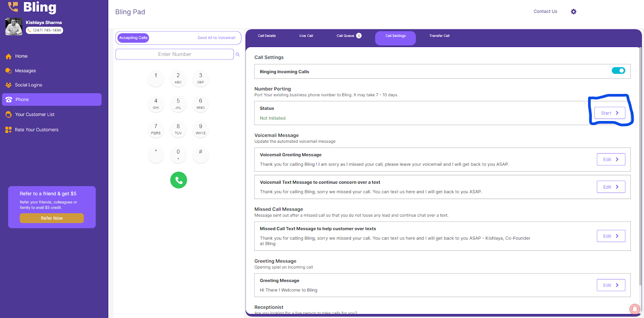Open the Contact Us link
This screenshot has height=318, width=644.
point(545,12)
